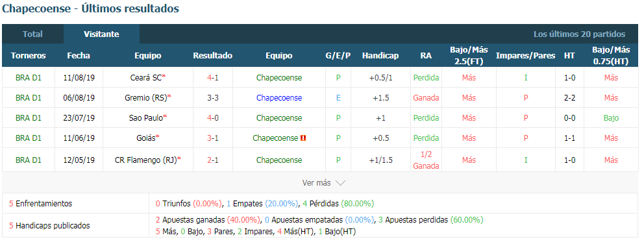Click the Handicap column header
Image resolution: width=644 pixels, height=244 pixels.
pos(380,55)
